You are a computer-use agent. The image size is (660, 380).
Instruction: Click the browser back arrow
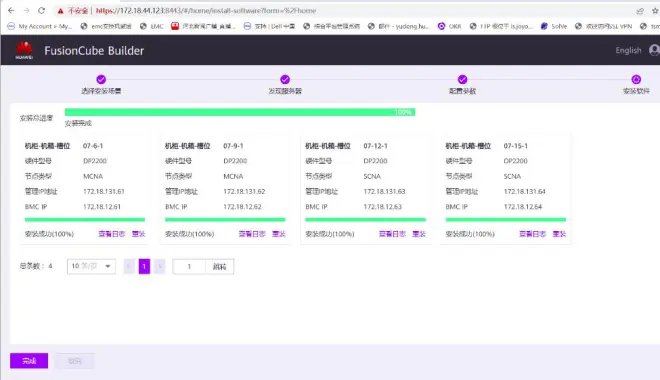[11, 11]
